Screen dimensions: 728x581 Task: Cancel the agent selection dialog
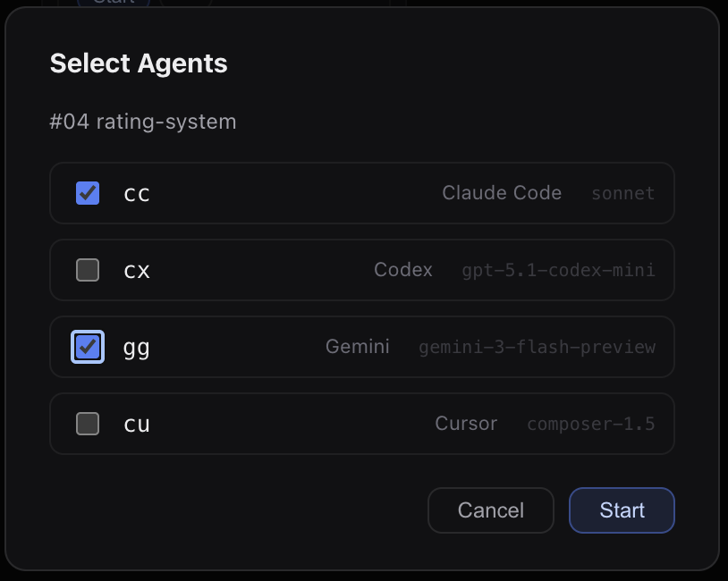491,510
